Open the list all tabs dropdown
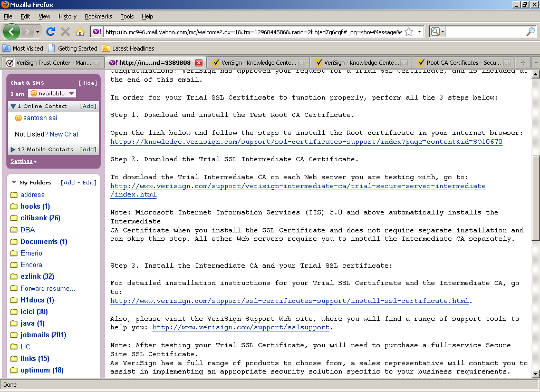The image size is (540, 392). [x=536, y=63]
